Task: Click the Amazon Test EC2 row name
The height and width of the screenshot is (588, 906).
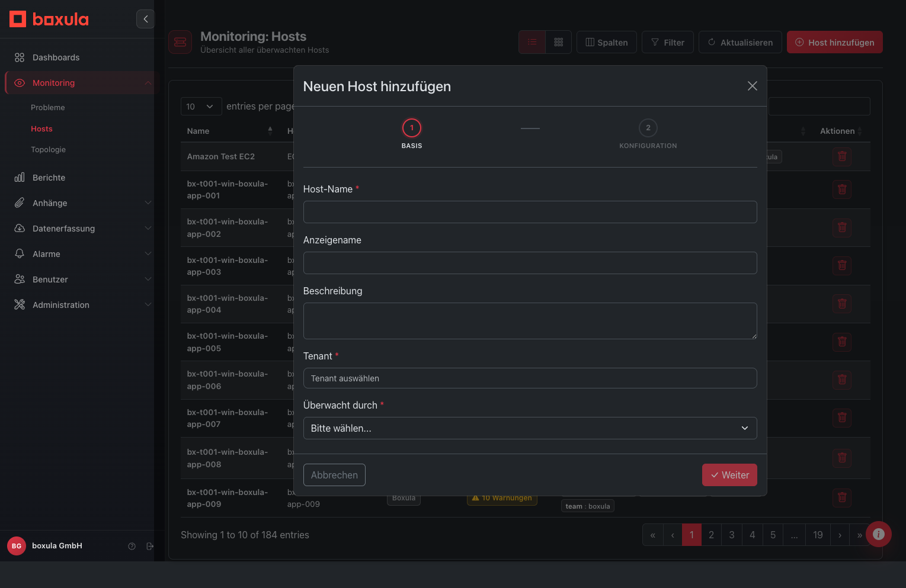Action: tap(220, 156)
